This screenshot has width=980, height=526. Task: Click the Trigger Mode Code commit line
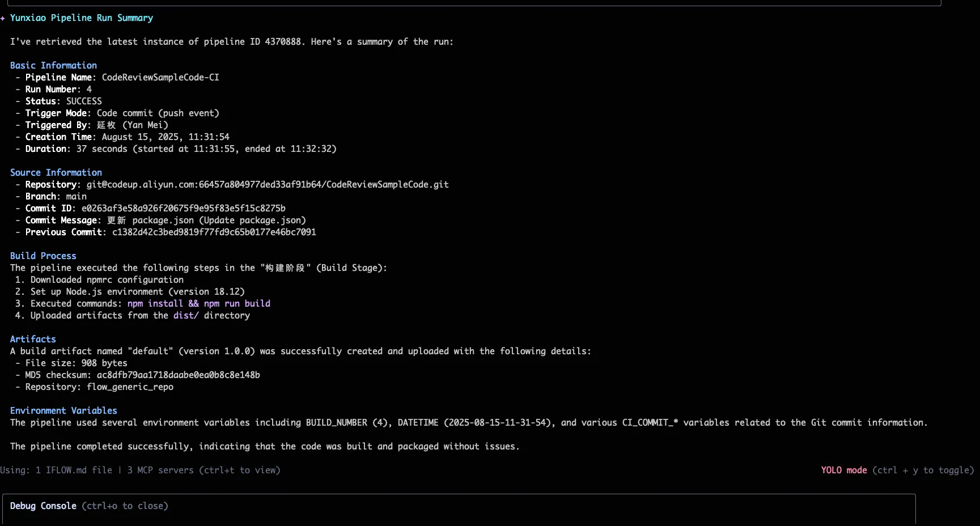coord(117,113)
